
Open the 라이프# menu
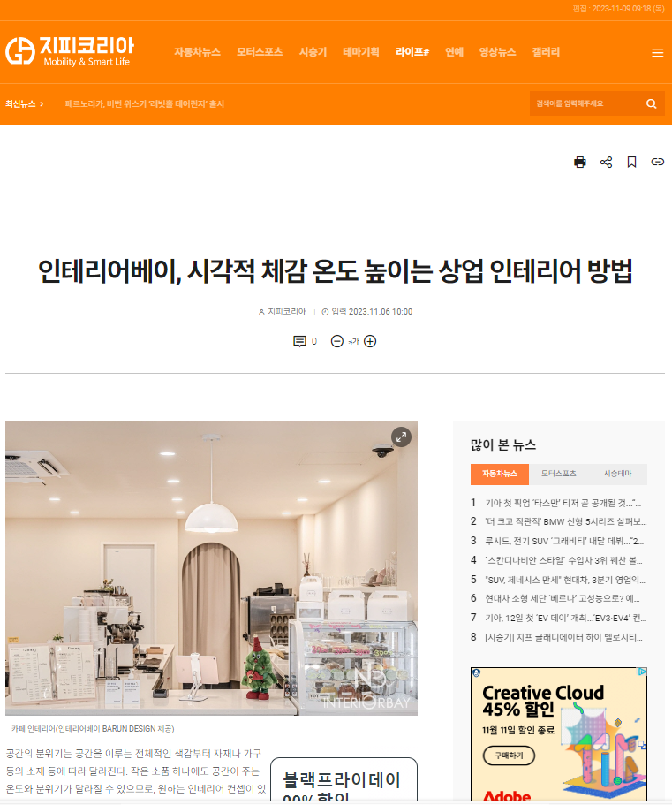[412, 52]
